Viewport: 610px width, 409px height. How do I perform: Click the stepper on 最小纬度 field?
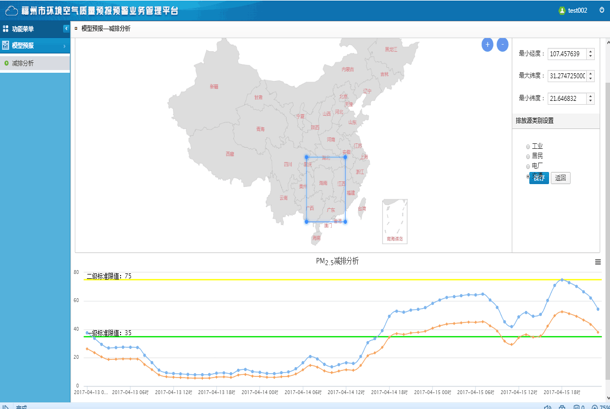point(590,98)
